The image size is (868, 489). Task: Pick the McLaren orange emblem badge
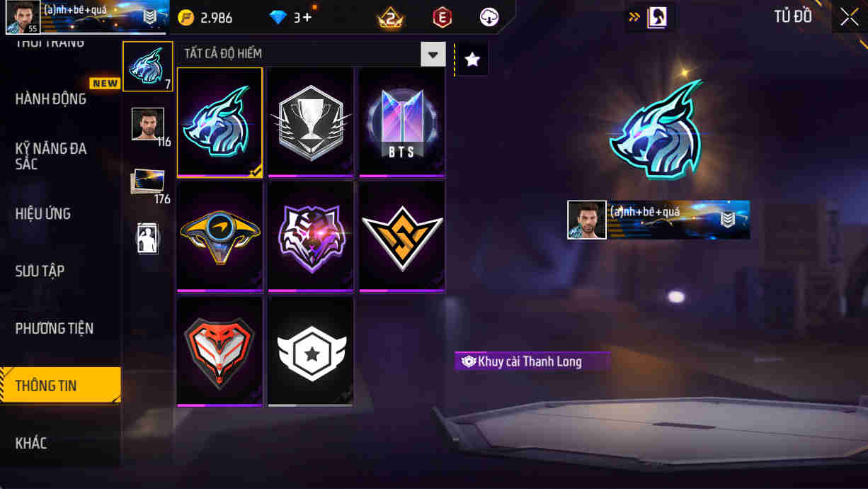[x=220, y=237]
